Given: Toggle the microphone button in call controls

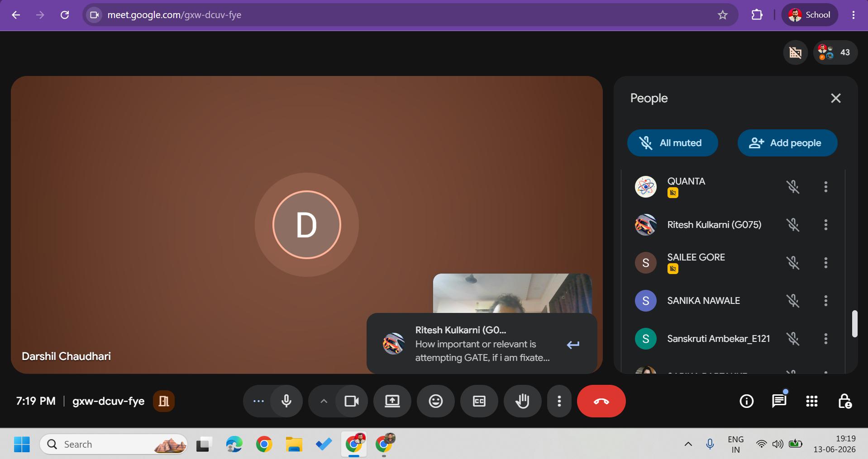Looking at the screenshot, I should 286,401.
